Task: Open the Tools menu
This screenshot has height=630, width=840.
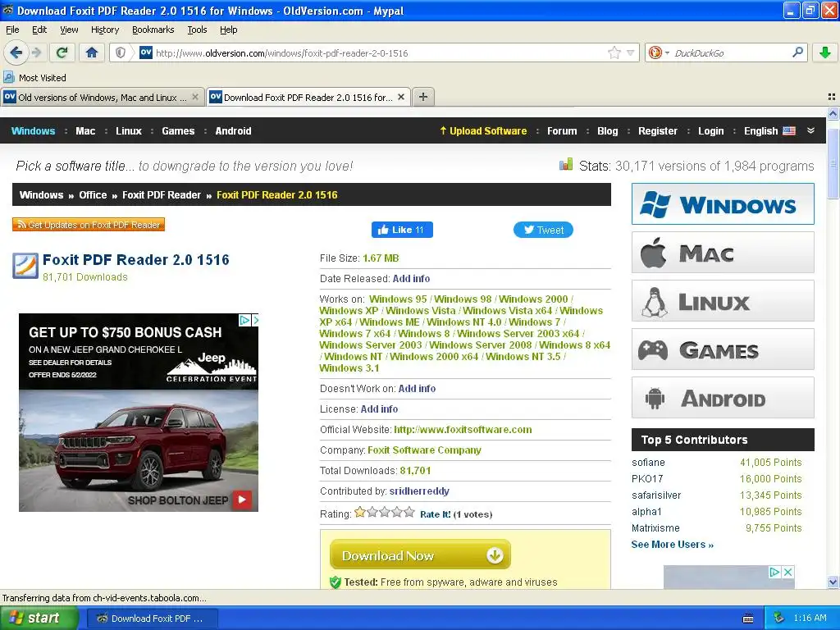Action: point(197,30)
